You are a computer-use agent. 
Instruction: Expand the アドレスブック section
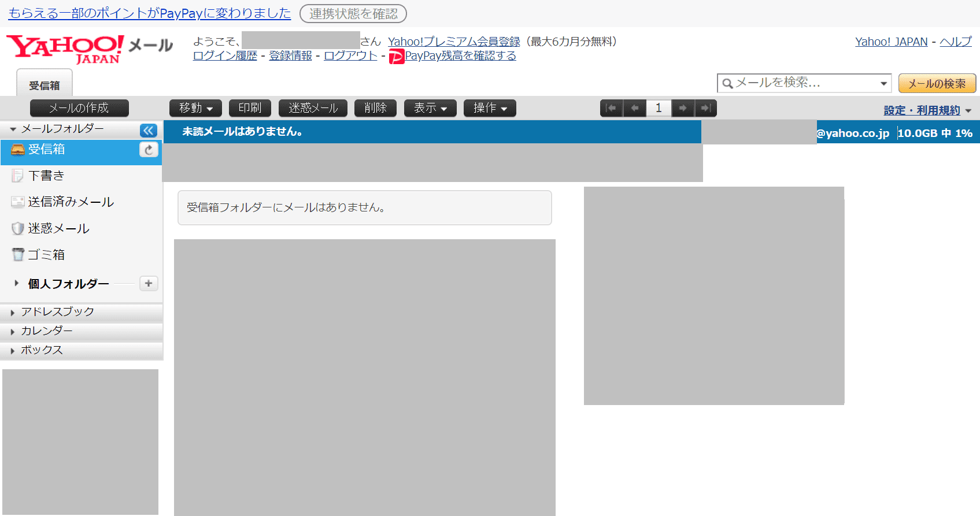click(x=13, y=313)
